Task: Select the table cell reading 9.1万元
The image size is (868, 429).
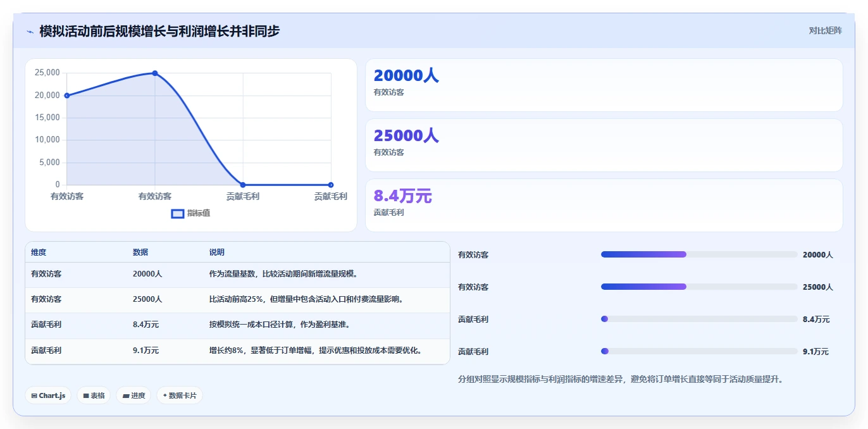Action: point(146,350)
